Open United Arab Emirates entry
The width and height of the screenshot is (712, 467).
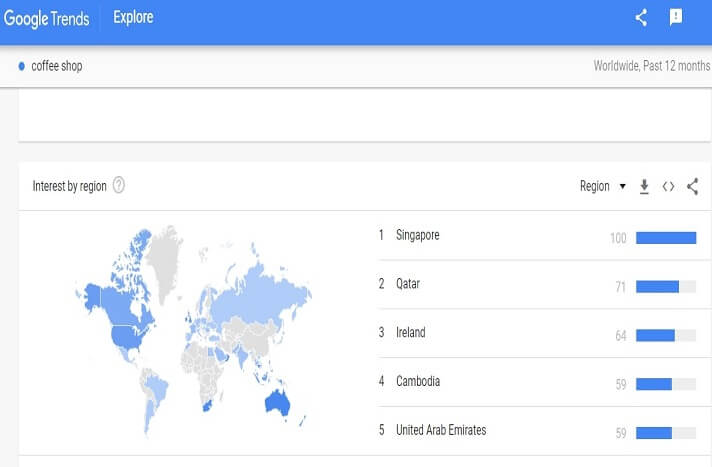coord(441,431)
